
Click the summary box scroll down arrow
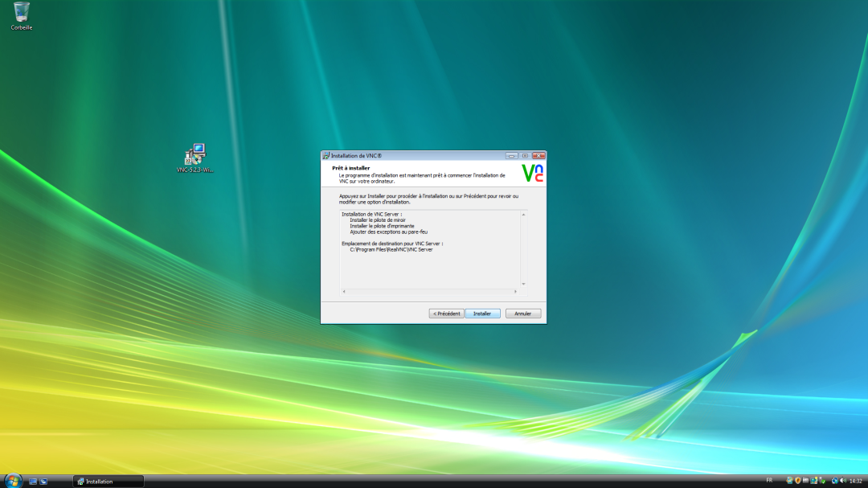pyautogui.click(x=523, y=284)
